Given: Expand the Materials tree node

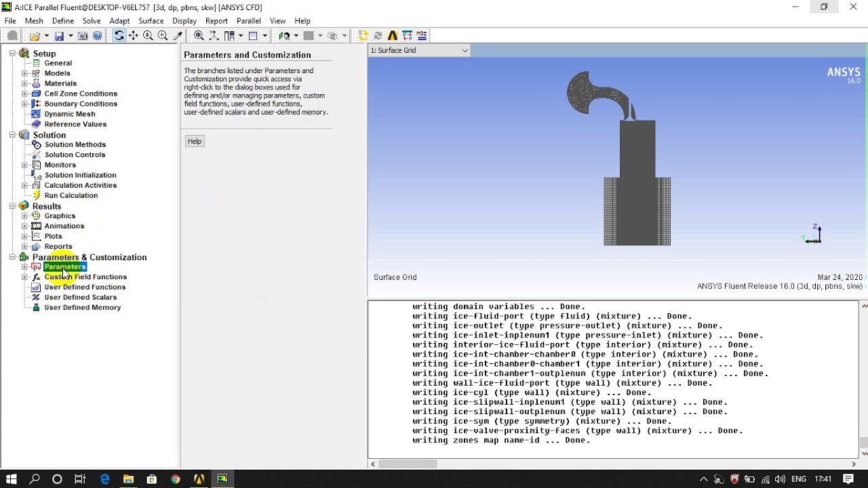Looking at the screenshot, I should coord(24,83).
